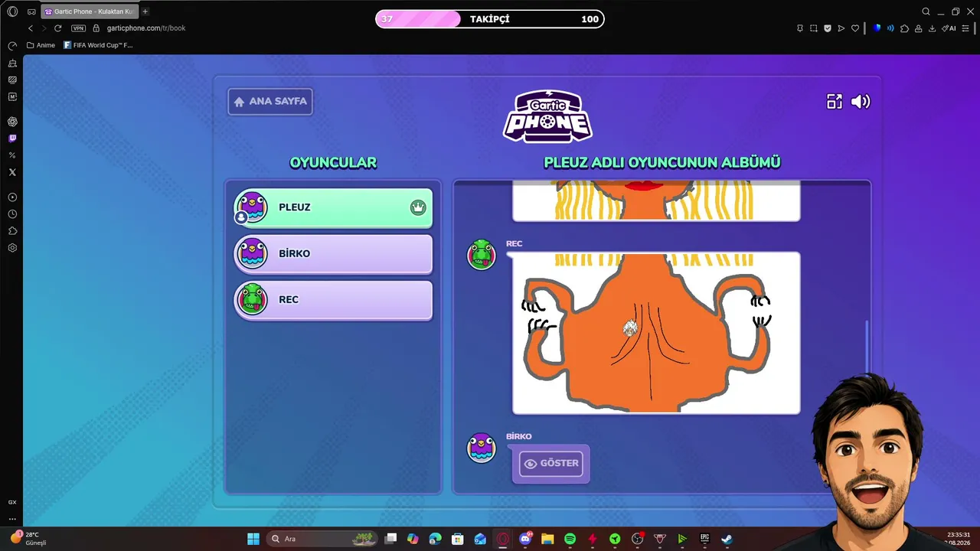
Task: Select player BİRKO in the players list
Action: point(333,253)
